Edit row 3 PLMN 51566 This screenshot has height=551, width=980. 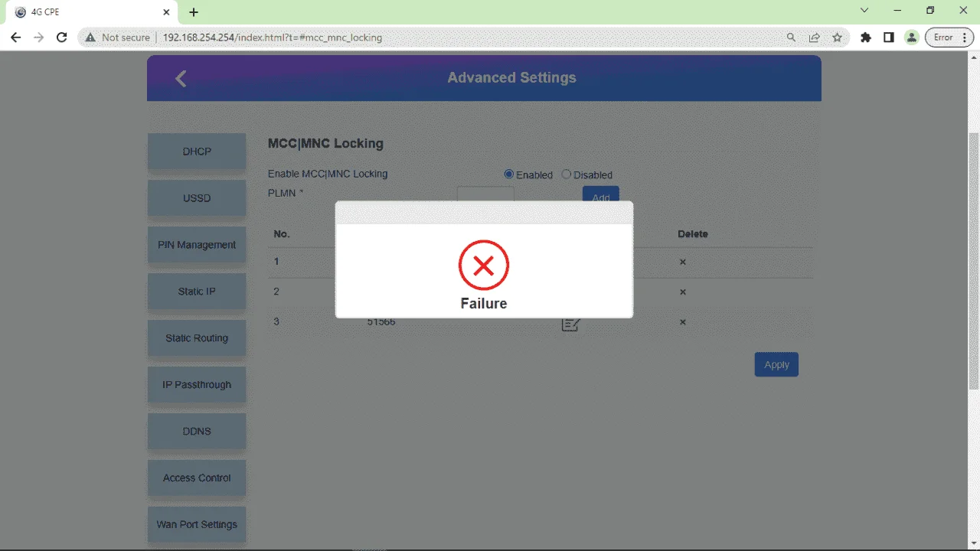point(570,324)
